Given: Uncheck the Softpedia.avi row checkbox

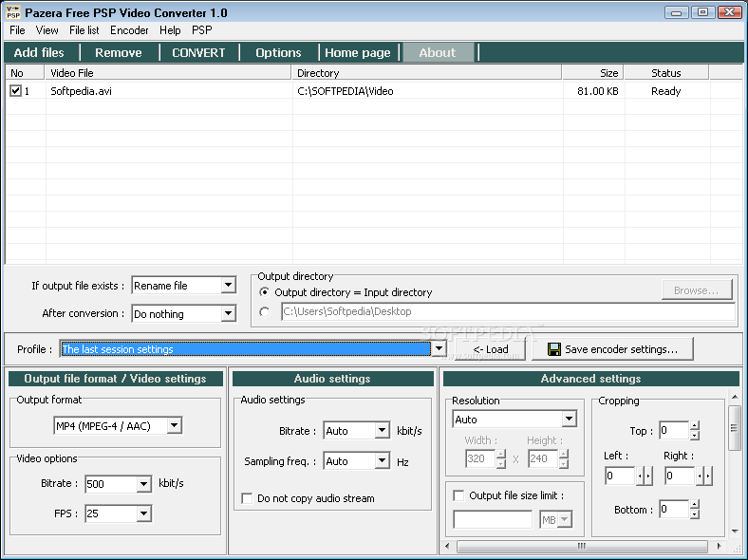Looking at the screenshot, I should [16, 90].
